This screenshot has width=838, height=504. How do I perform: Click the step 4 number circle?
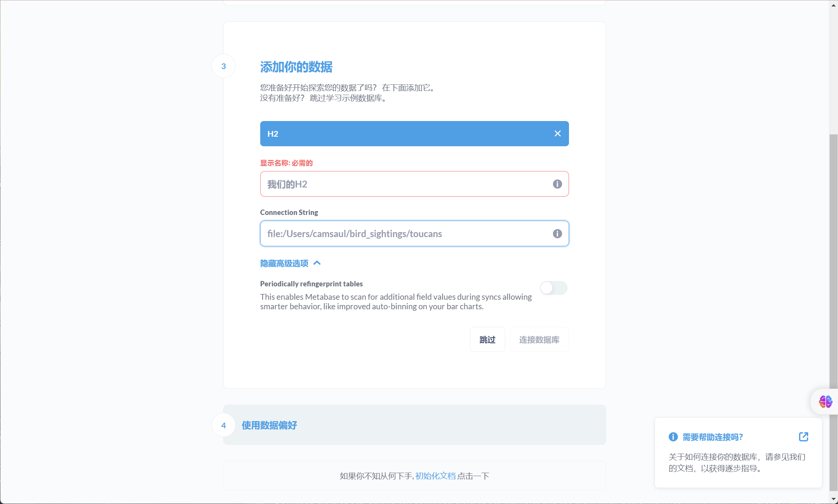[x=224, y=425]
